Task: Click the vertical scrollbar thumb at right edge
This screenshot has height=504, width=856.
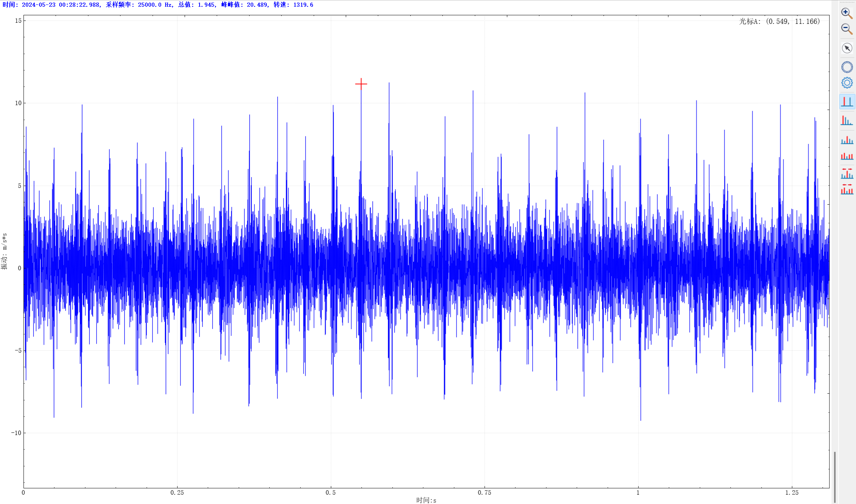Action: [835, 477]
